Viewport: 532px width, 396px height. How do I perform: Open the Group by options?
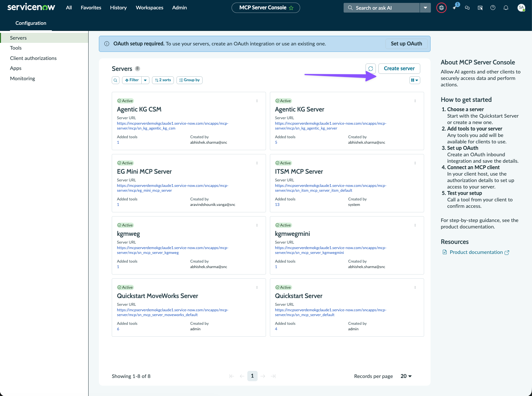click(x=190, y=80)
